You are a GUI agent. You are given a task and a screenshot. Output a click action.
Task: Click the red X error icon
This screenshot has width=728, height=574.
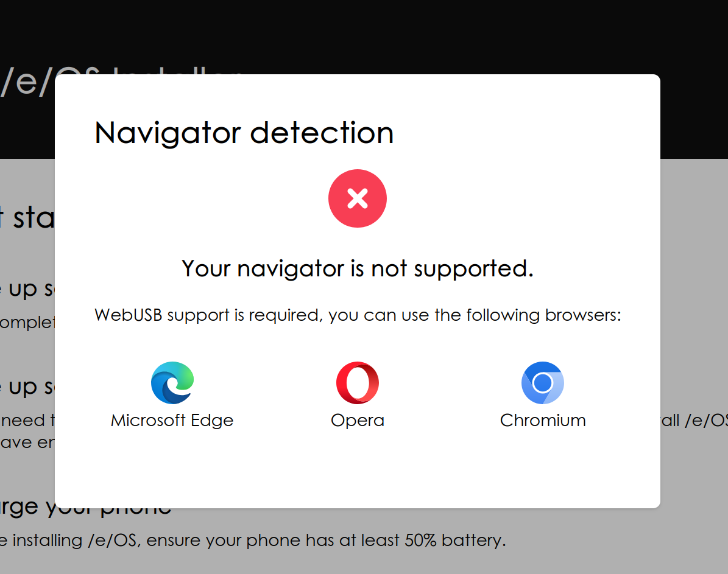pyautogui.click(x=358, y=198)
